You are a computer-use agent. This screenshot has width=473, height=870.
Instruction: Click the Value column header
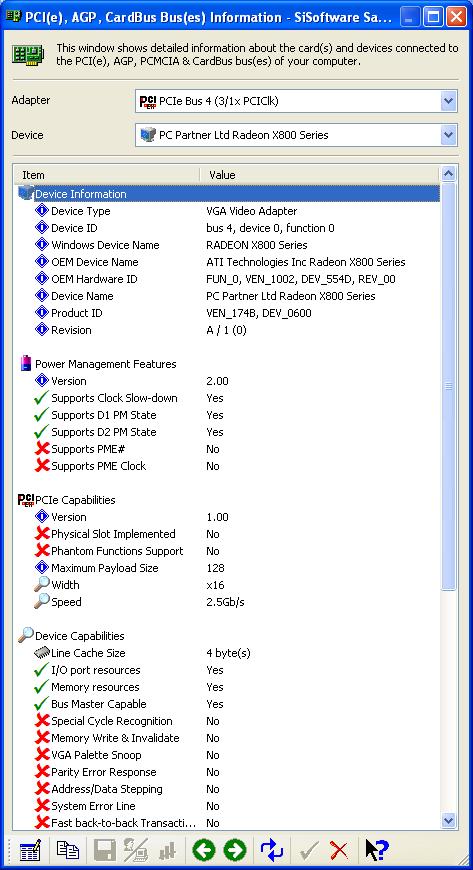click(320, 175)
